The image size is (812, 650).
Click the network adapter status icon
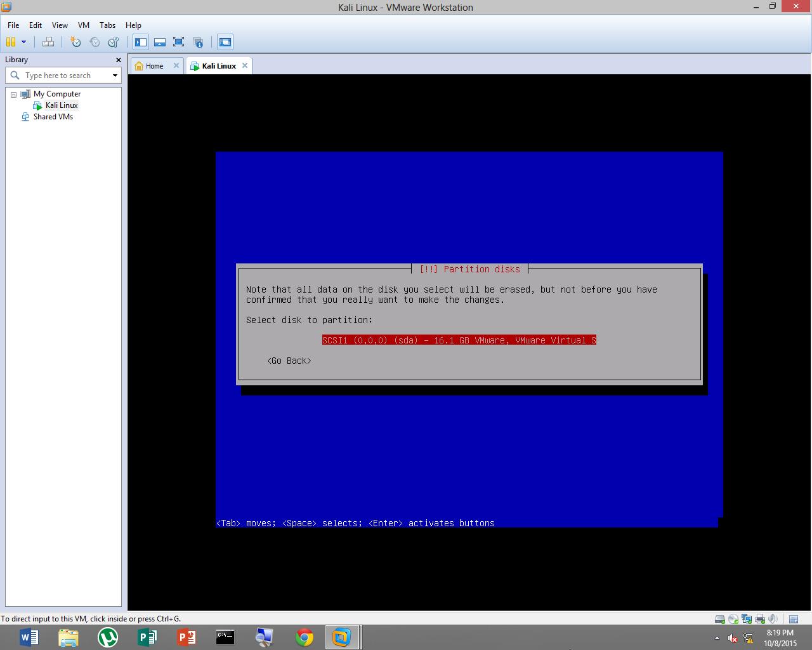(747, 619)
